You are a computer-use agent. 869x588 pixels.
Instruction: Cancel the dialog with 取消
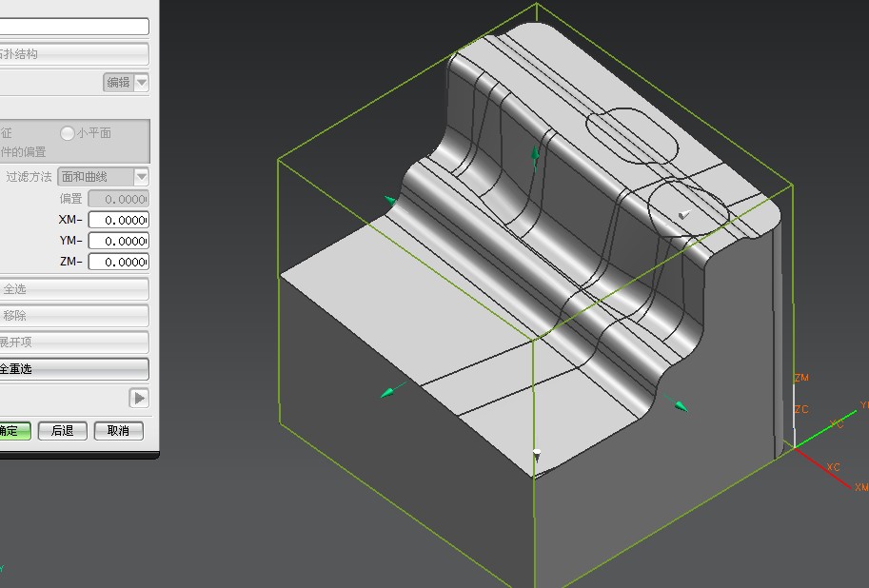point(119,431)
